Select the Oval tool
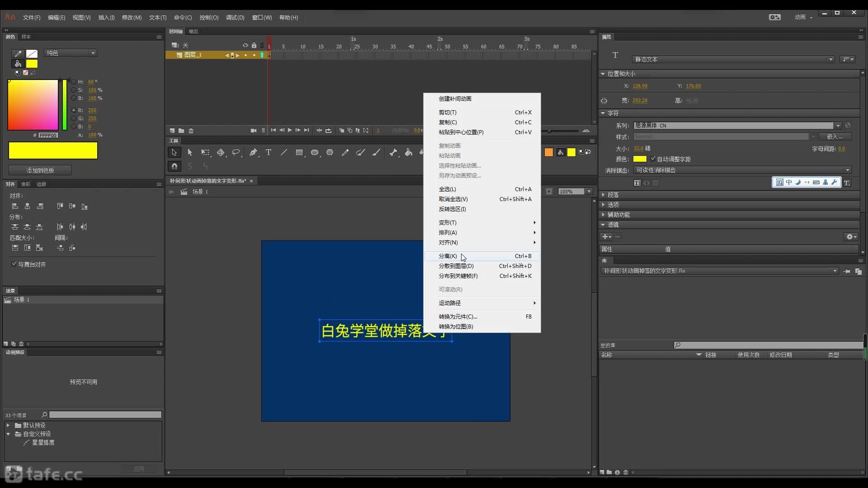 pos(315,153)
